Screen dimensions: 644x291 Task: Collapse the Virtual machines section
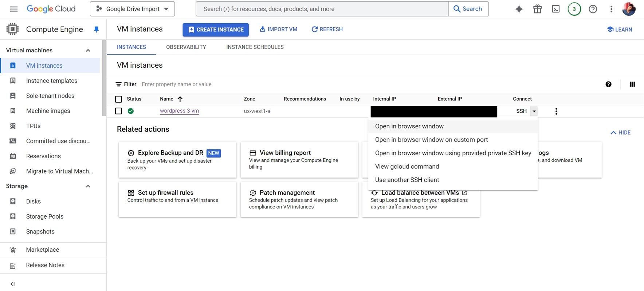tap(88, 50)
